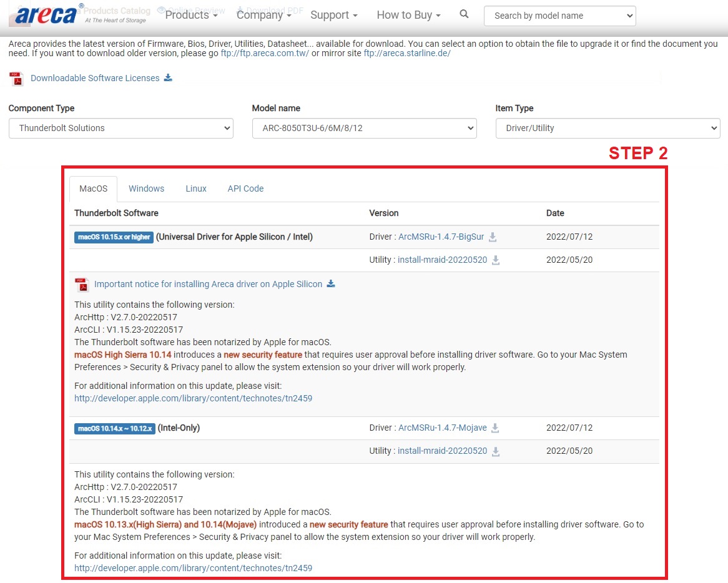This screenshot has width=728, height=583.
Task: Click download icon for the 10.15.x utility install-mraid
Action: coord(496,260)
